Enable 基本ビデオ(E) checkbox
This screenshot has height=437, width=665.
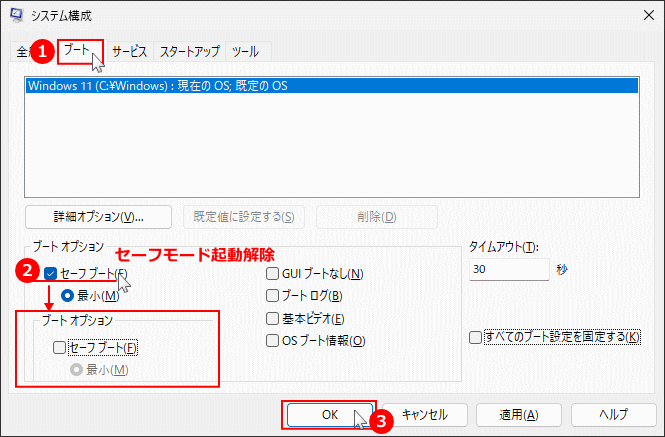tap(272, 318)
